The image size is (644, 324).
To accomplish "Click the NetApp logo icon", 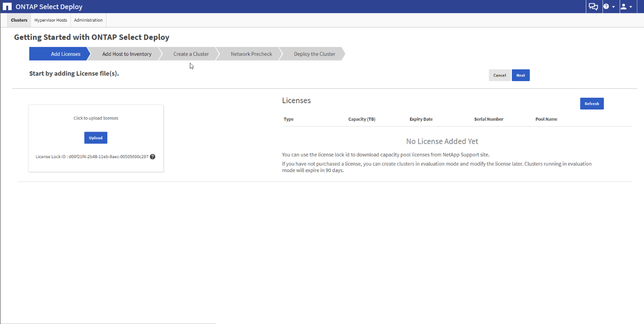I will [7, 7].
